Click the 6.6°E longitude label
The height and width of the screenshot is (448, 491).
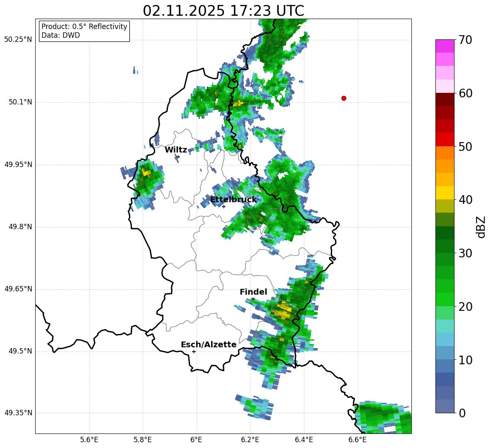(357, 440)
